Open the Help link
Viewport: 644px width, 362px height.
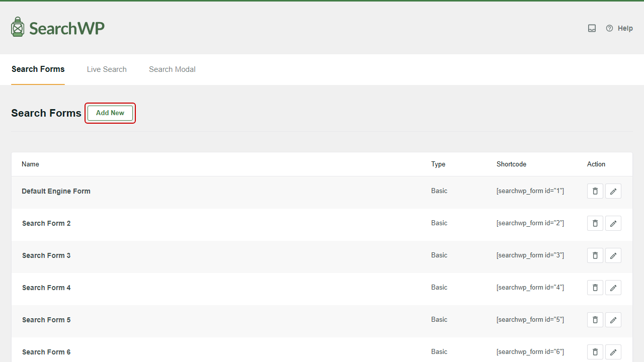[619, 28]
